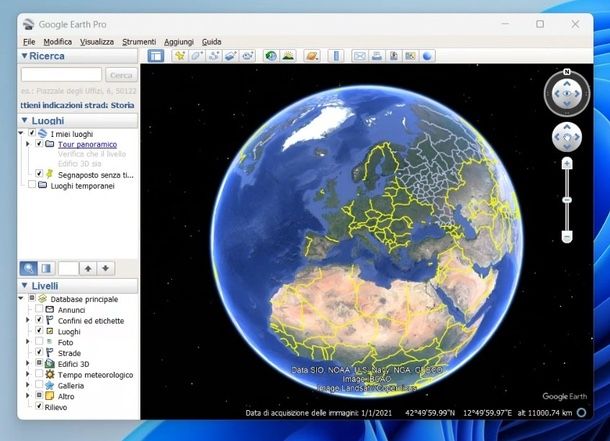The height and width of the screenshot is (441, 610).
Task: Disable the Strade layer checkbox
Action: point(39,352)
